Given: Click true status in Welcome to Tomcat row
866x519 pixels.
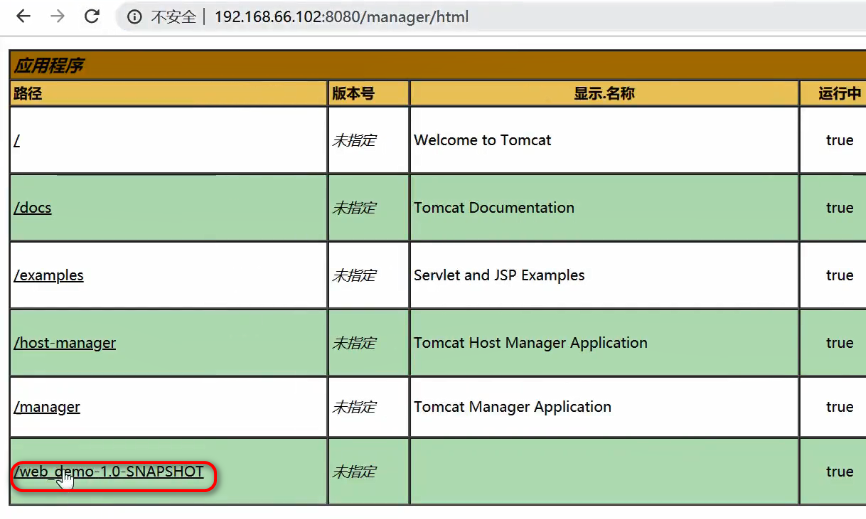Looking at the screenshot, I should pyautogui.click(x=839, y=140).
